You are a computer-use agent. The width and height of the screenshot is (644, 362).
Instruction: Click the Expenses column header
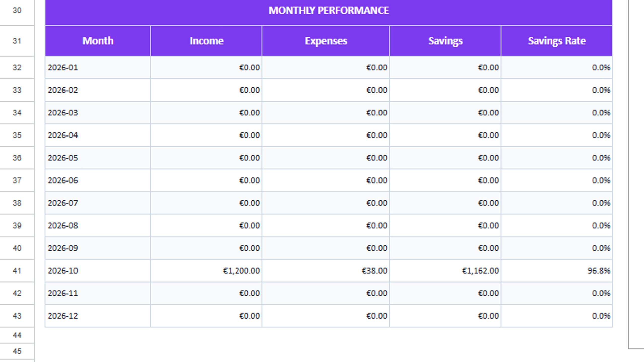326,41
